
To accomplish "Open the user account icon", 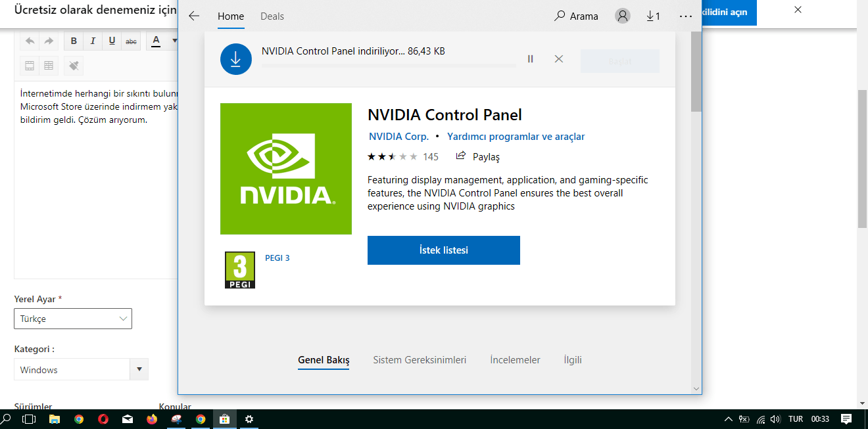I will [x=623, y=16].
